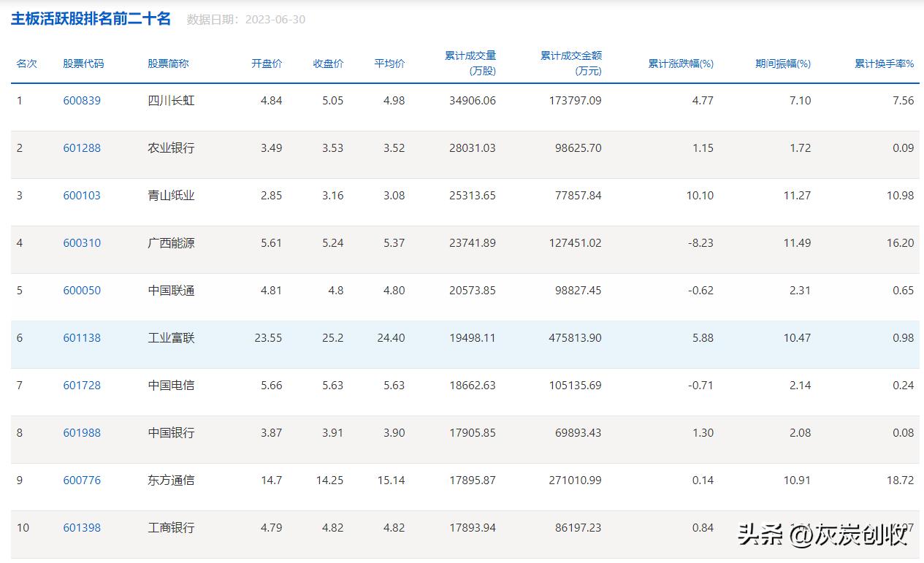The width and height of the screenshot is (924, 563).
Task: Open stock code 600839 link
Action: [x=82, y=101]
